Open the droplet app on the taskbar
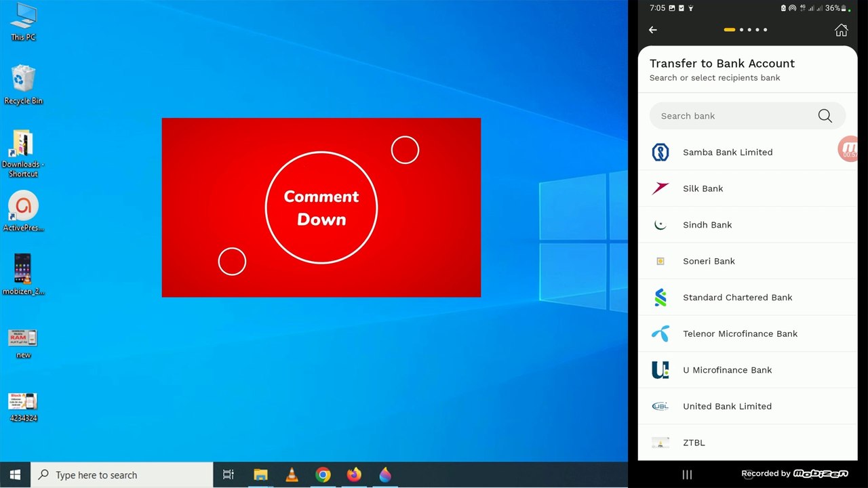This screenshot has height=488, width=868. 385,474
